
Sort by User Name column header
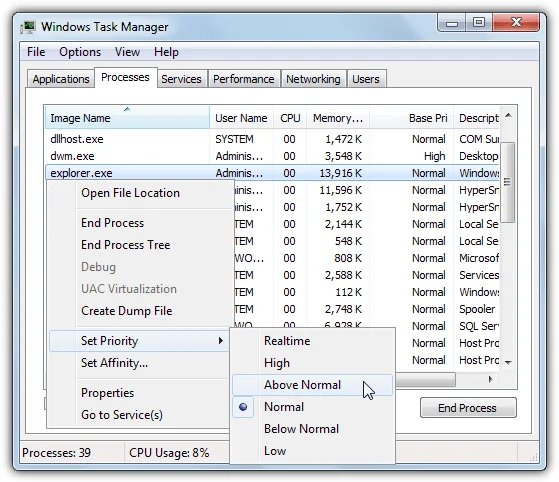241,118
